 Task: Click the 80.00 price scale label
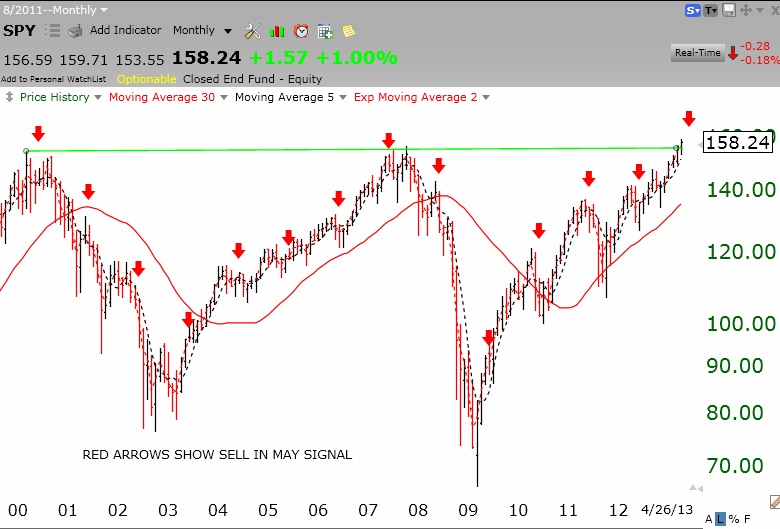(735, 413)
